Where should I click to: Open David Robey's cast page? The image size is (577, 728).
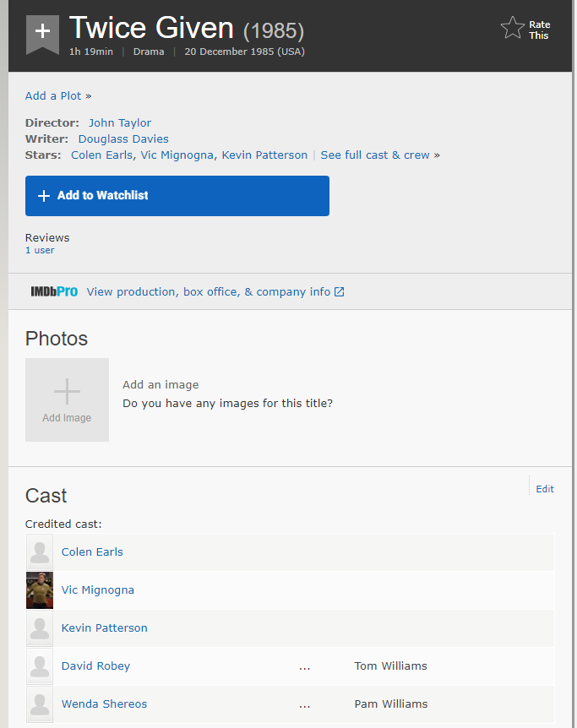pyautogui.click(x=95, y=666)
